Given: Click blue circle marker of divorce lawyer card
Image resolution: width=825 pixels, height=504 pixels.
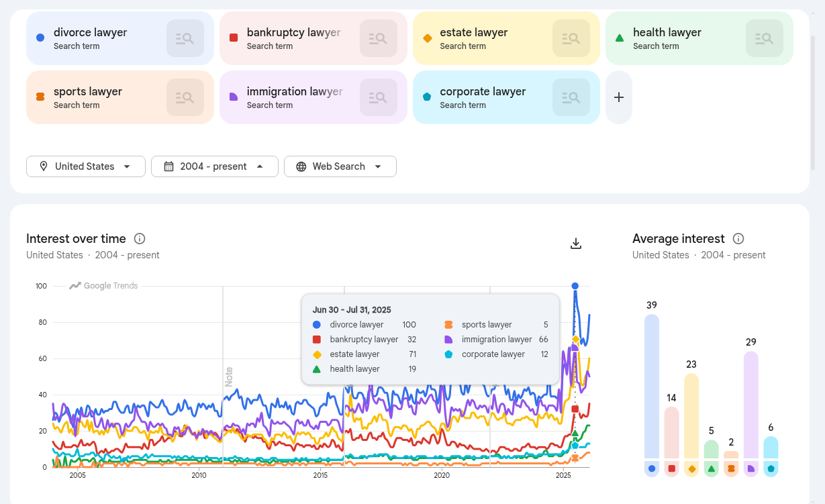Looking at the screenshot, I should pos(40,38).
